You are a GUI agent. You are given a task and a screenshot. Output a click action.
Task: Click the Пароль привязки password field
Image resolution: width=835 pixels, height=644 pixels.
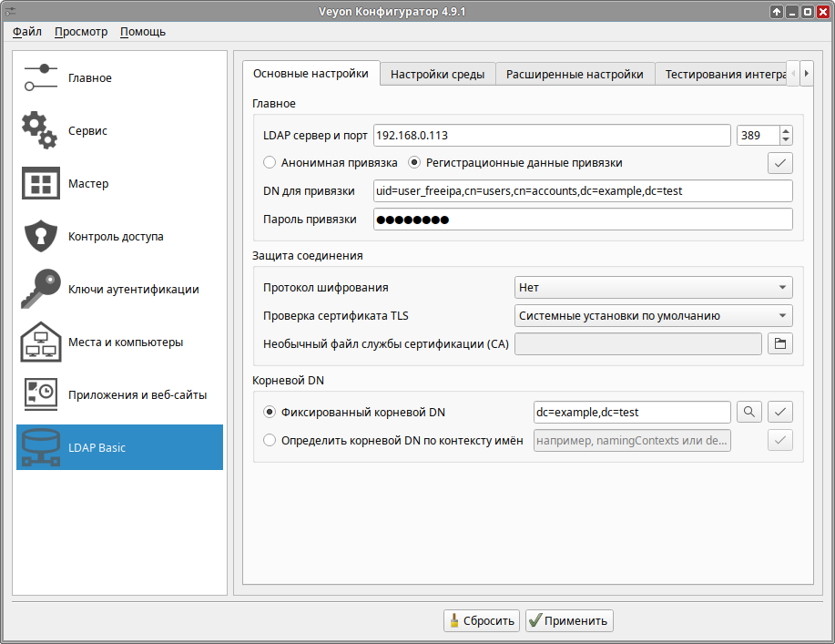[x=583, y=219]
